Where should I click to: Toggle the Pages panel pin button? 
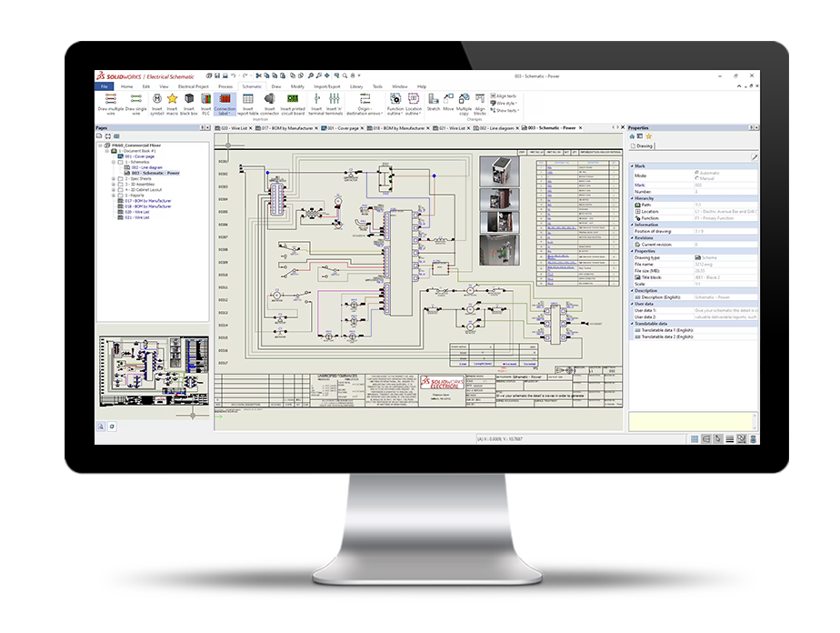(202, 127)
